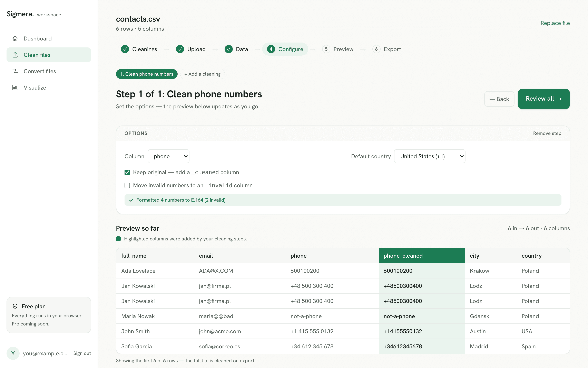Image resolution: width=588 pixels, height=368 pixels.
Task: Click the you@example.c... account email
Action: (45, 353)
